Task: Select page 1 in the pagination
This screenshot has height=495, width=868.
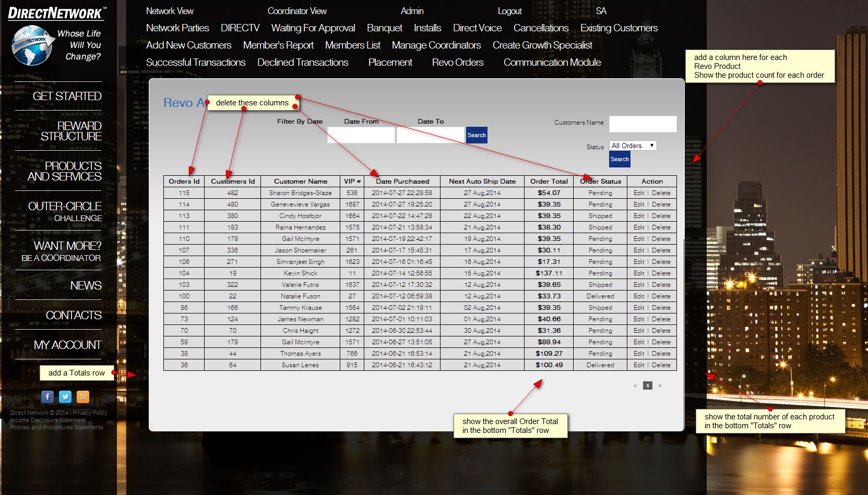Action: (x=648, y=386)
